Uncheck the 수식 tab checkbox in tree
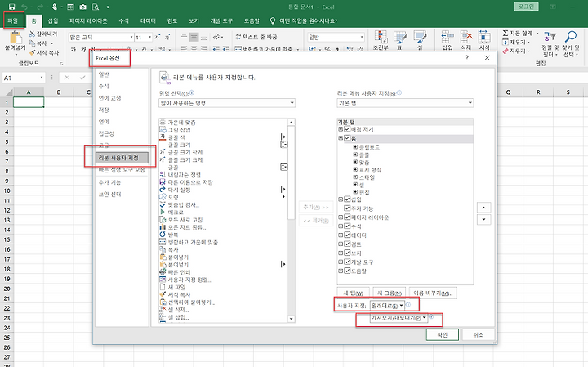The width and height of the screenshot is (588, 367). click(347, 226)
